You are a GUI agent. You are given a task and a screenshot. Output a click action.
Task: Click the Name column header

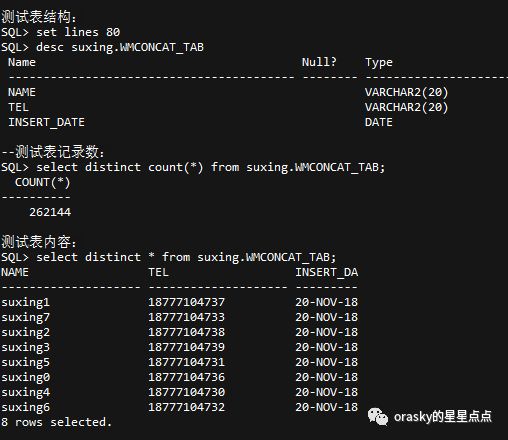click(22, 62)
